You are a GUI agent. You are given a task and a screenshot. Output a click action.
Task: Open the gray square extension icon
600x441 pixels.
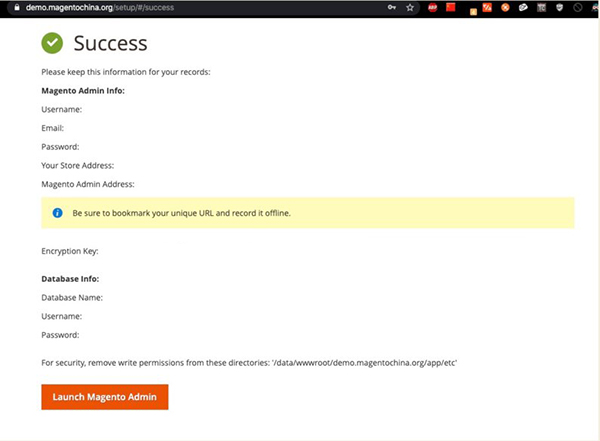click(541, 7)
